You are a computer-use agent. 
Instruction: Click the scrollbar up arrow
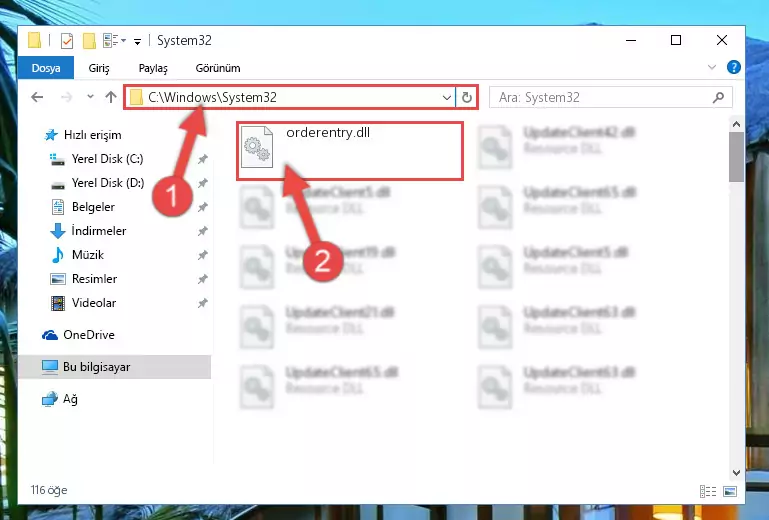[x=736, y=125]
